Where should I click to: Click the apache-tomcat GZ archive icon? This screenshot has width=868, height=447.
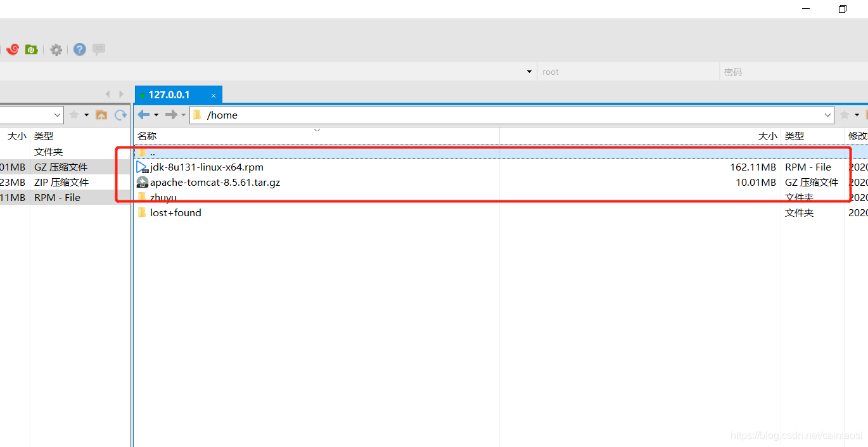pos(143,183)
